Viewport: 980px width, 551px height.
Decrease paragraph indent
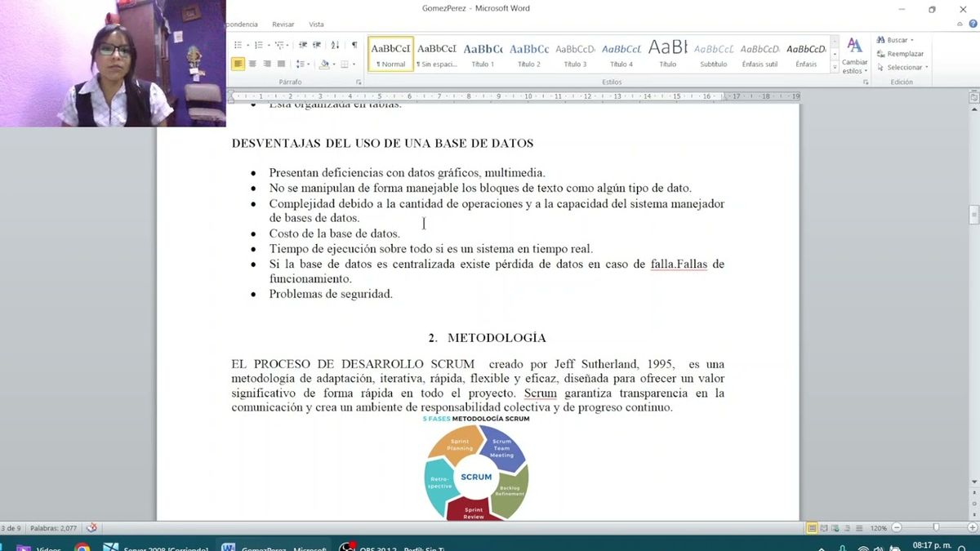coord(303,45)
